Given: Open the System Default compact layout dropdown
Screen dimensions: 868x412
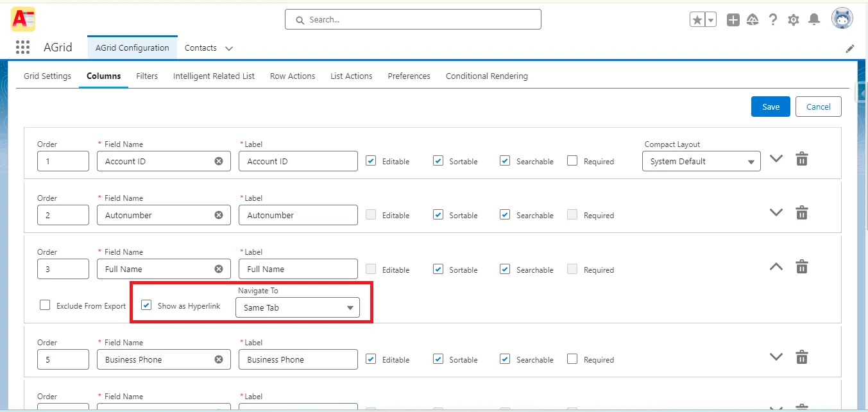Looking at the screenshot, I should tap(701, 161).
